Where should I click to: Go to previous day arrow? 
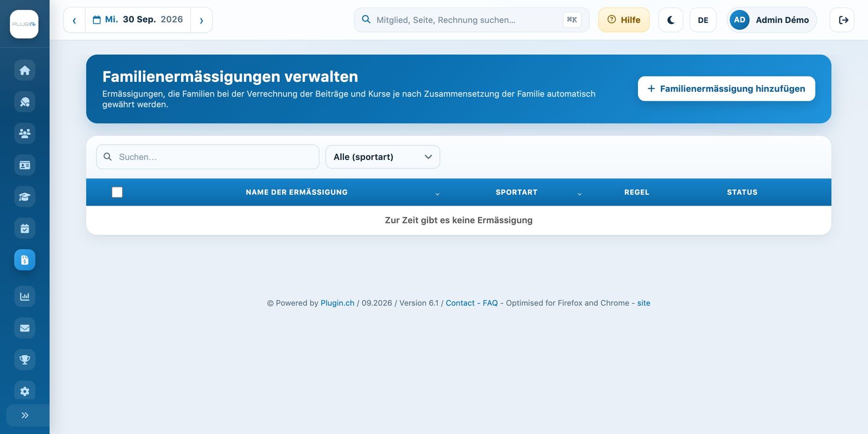pyautogui.click(x=74, y=20)
